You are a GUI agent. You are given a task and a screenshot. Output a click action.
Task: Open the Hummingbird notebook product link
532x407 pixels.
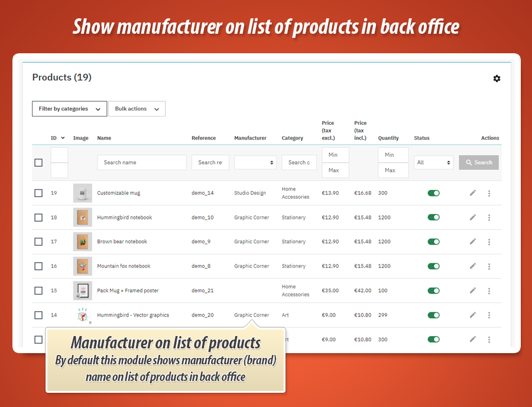pos(124,217)
